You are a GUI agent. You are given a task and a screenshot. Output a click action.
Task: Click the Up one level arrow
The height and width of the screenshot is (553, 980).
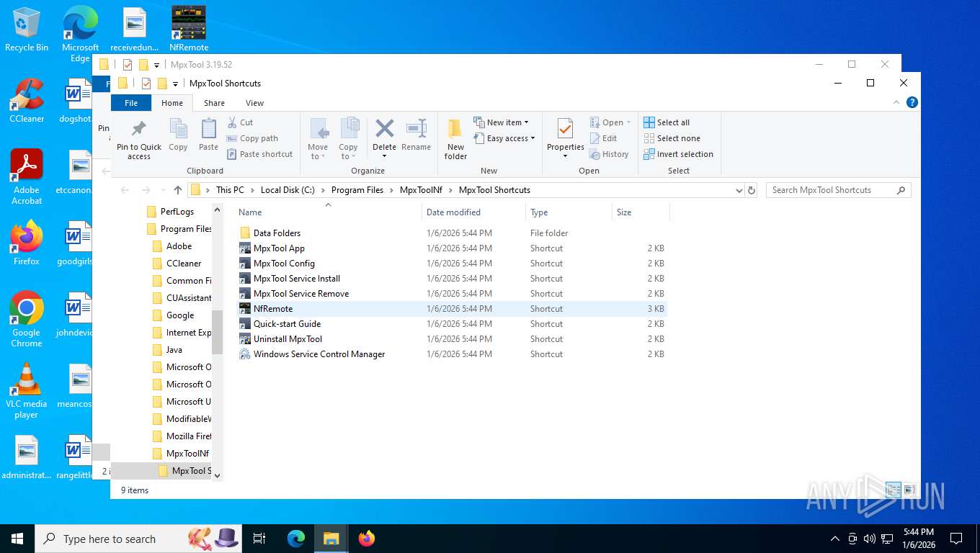click(x=178, y=190)
